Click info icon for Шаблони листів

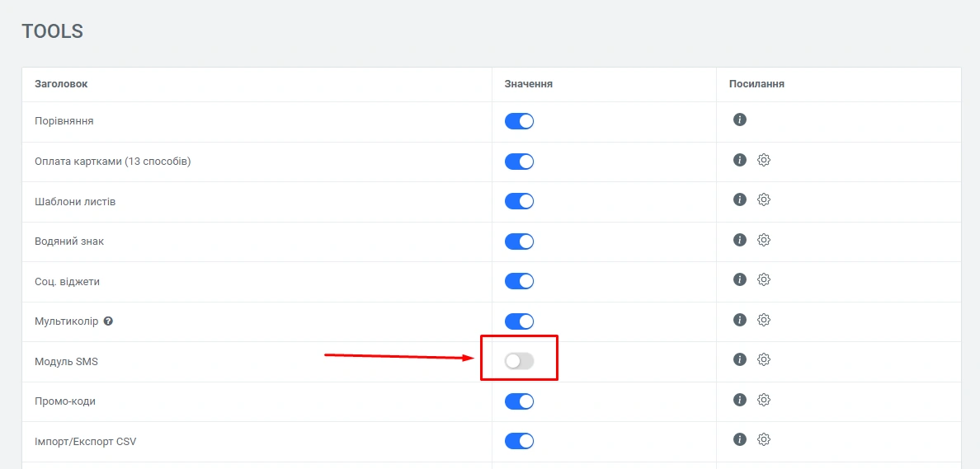click(x=740, y=199)
